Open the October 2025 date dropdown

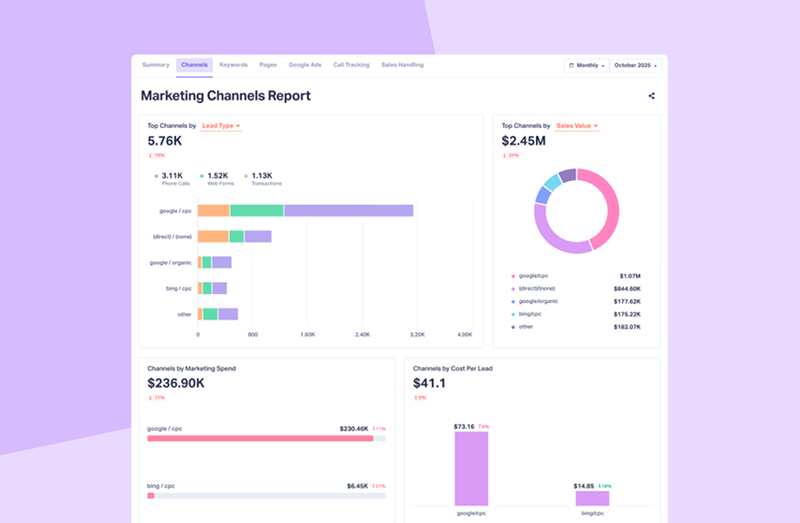click(x=636, y=65)
